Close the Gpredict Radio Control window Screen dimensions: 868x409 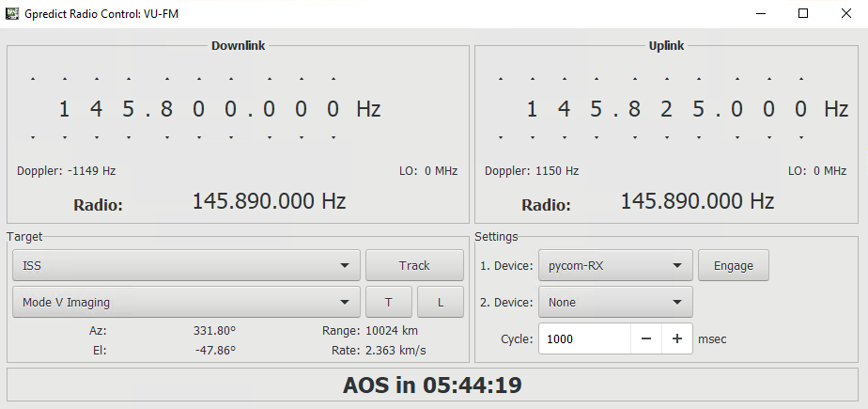click(x=845, y=14)
